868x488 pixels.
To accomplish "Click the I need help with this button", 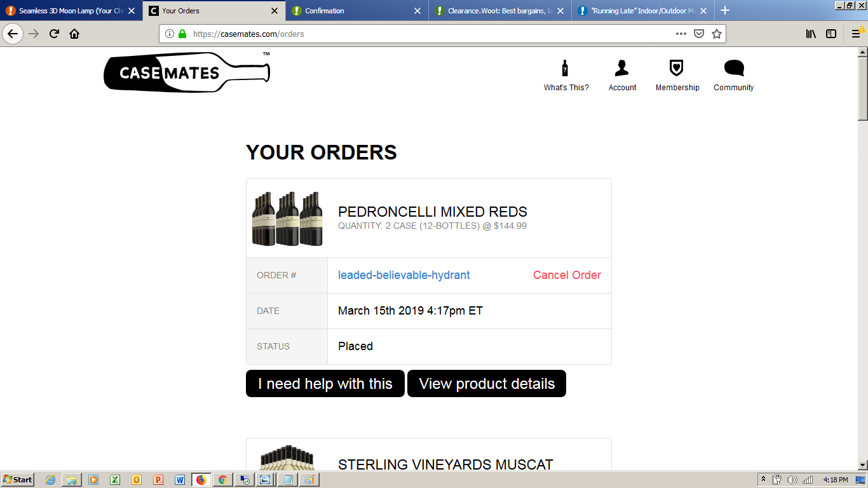I will click(325, 384).
